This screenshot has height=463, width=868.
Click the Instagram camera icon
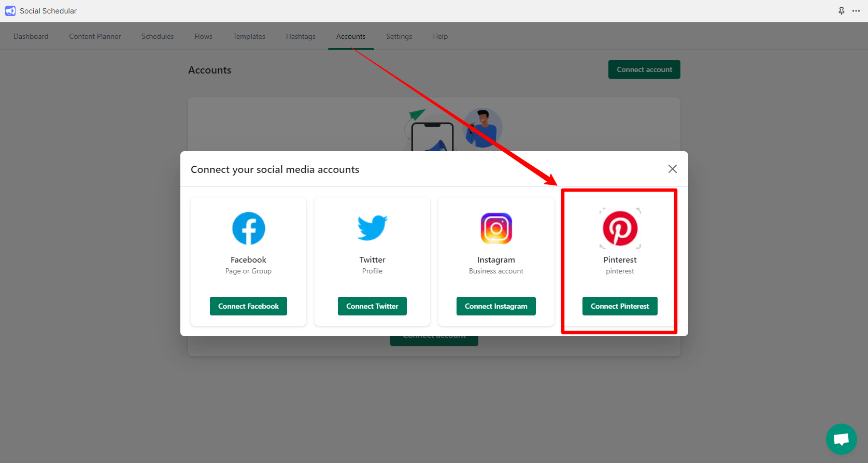(496, 228)
